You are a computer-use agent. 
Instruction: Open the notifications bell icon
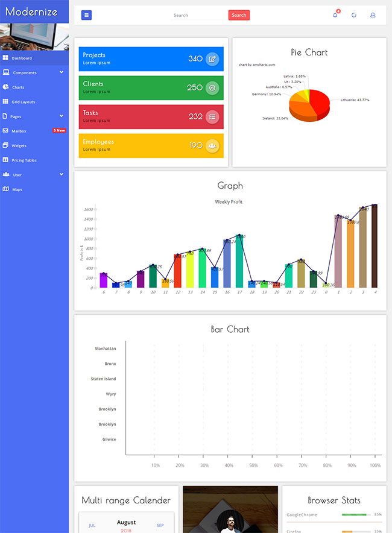pyautogui.click(x=335, y=15)
